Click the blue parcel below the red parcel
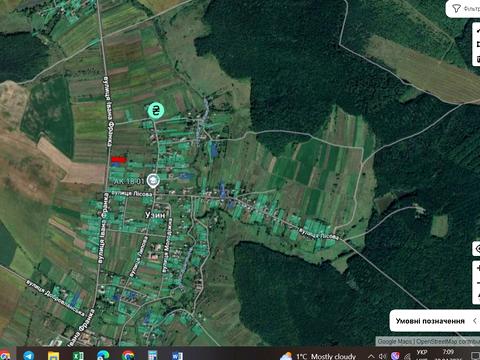Image resolution: width=480 pixels, height=360 pixels. click(x=115, y=164)
